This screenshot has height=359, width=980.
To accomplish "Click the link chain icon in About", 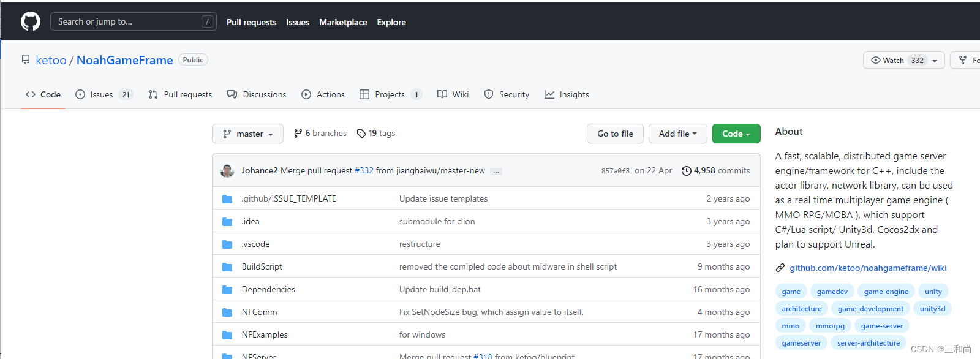I will click(x=780, y=268).
